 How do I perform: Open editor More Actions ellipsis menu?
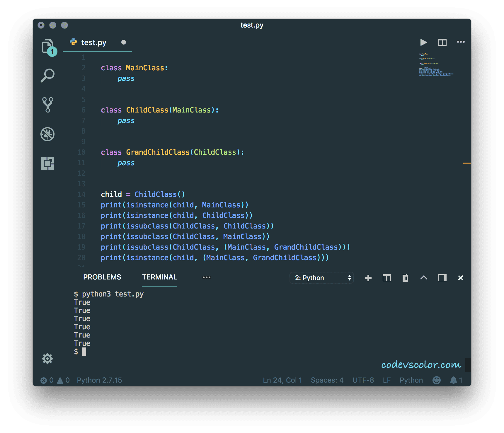click(x=461, y=42)
